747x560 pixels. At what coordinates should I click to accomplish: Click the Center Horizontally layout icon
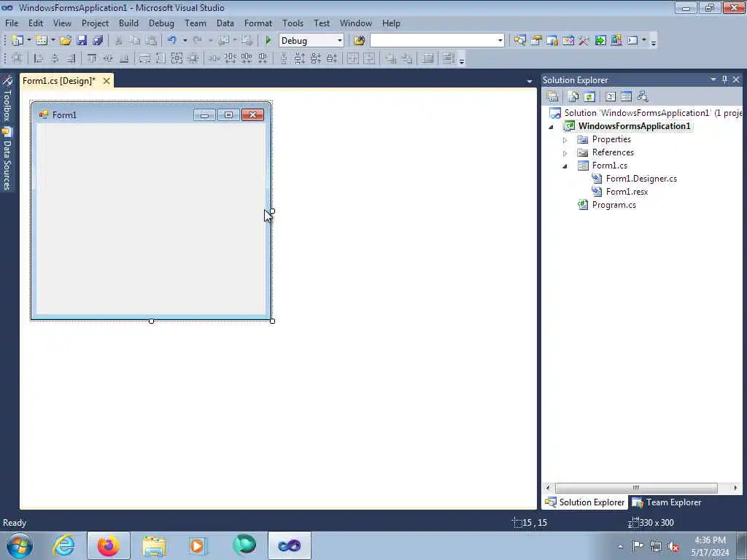click(352, 58)
